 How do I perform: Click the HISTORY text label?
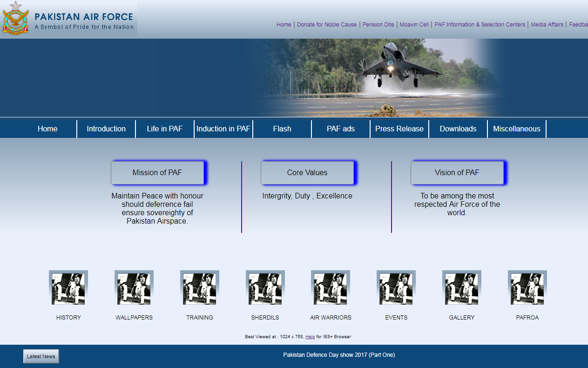[68, 318]
